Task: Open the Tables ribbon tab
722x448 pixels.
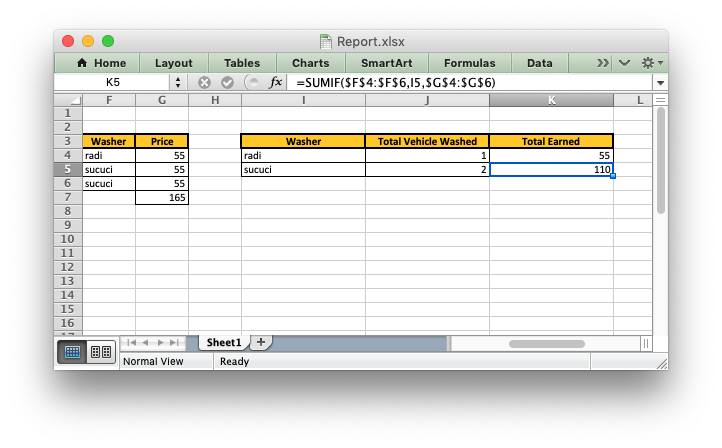Action: coord(242,63)
